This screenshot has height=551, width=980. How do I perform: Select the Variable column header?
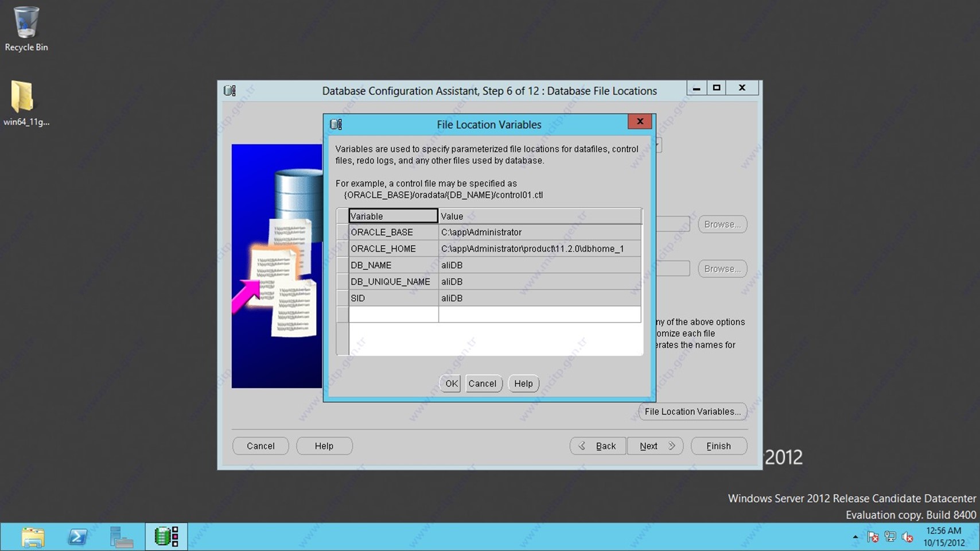click(393, 216)
